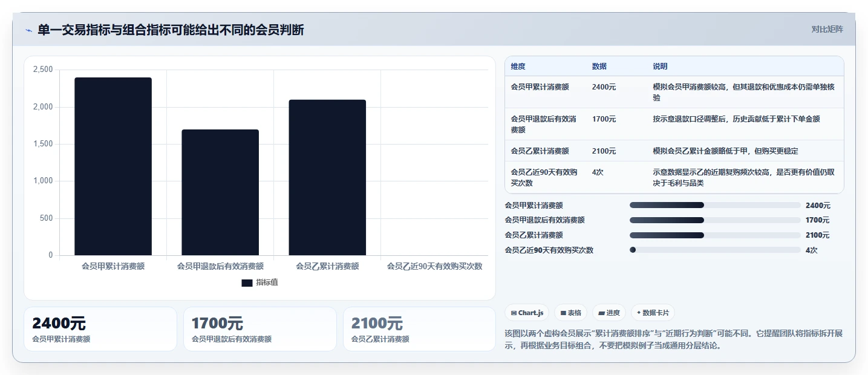Click the 对比矩阵 label in the header
Screen dimensions: 868x375
tap(827, 29)
